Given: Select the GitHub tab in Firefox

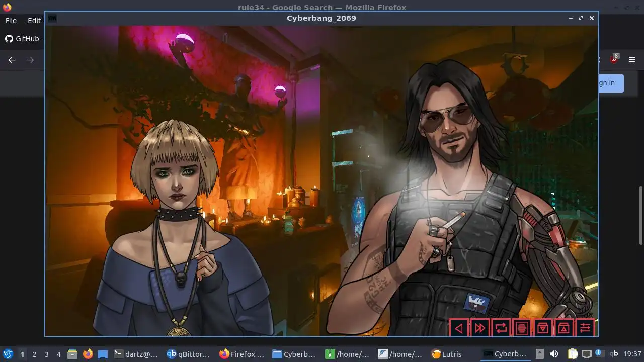Looking at the screenshot, I should [23, 39].
